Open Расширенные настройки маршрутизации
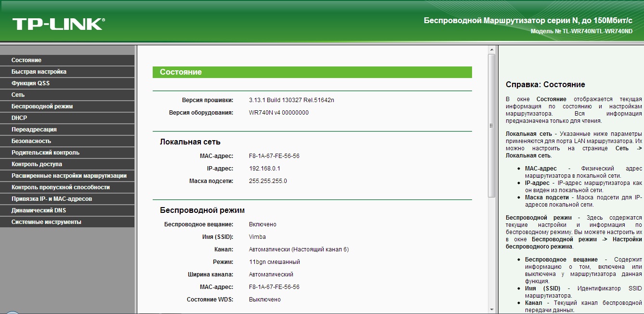 click(67, 176)
